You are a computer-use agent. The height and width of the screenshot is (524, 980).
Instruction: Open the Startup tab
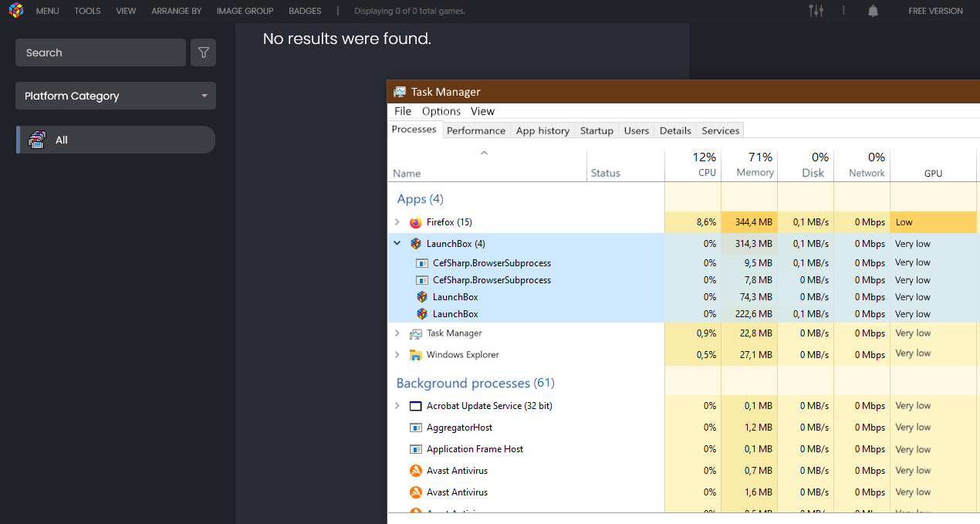[596, 130]
